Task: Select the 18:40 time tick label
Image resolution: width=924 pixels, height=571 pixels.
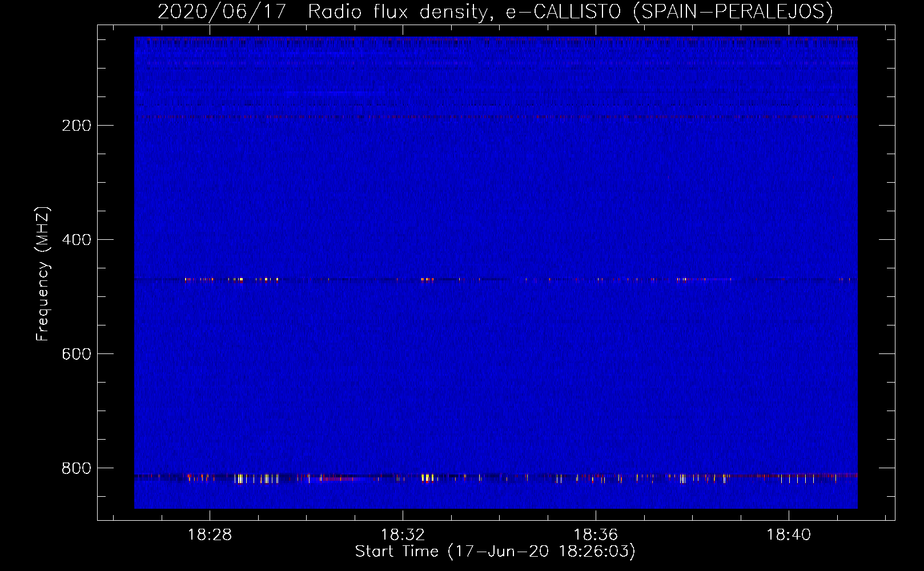Action: (789, 534)
